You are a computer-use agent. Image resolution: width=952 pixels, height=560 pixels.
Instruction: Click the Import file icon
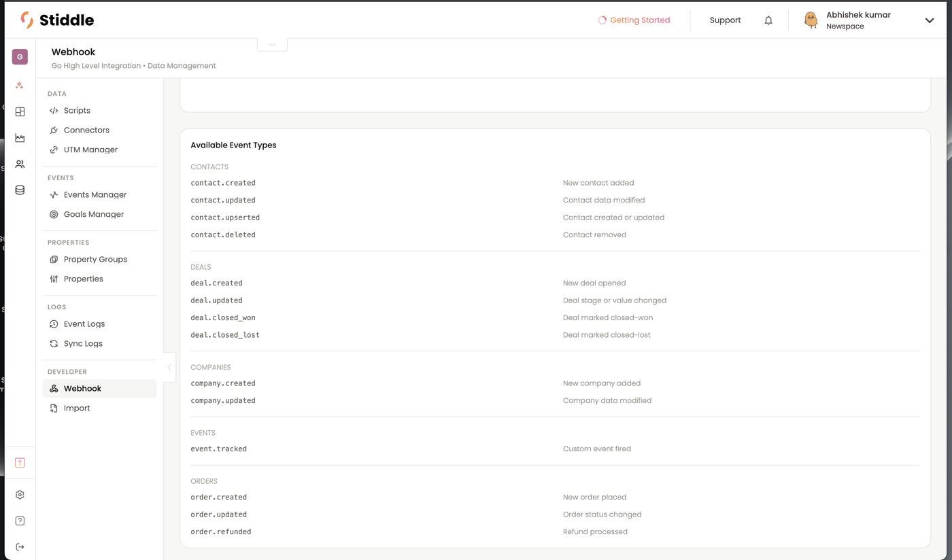pos(54,408)
